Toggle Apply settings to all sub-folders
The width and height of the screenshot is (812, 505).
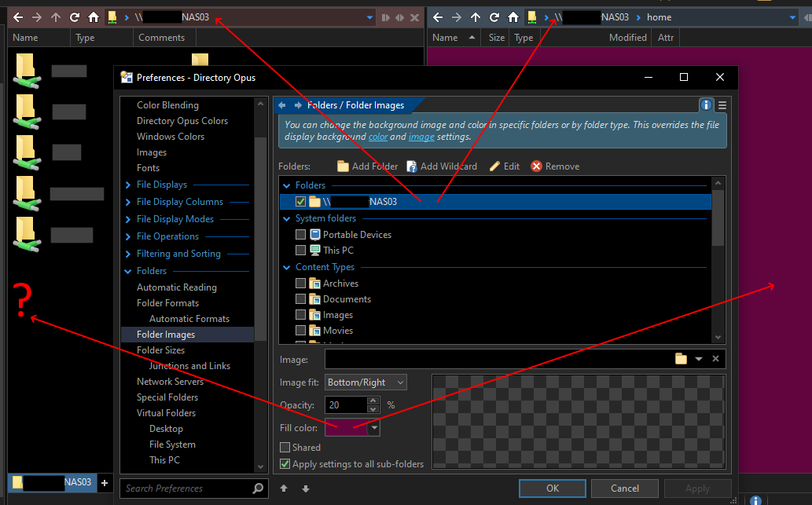pyautogui.click(x=285, y=464)
